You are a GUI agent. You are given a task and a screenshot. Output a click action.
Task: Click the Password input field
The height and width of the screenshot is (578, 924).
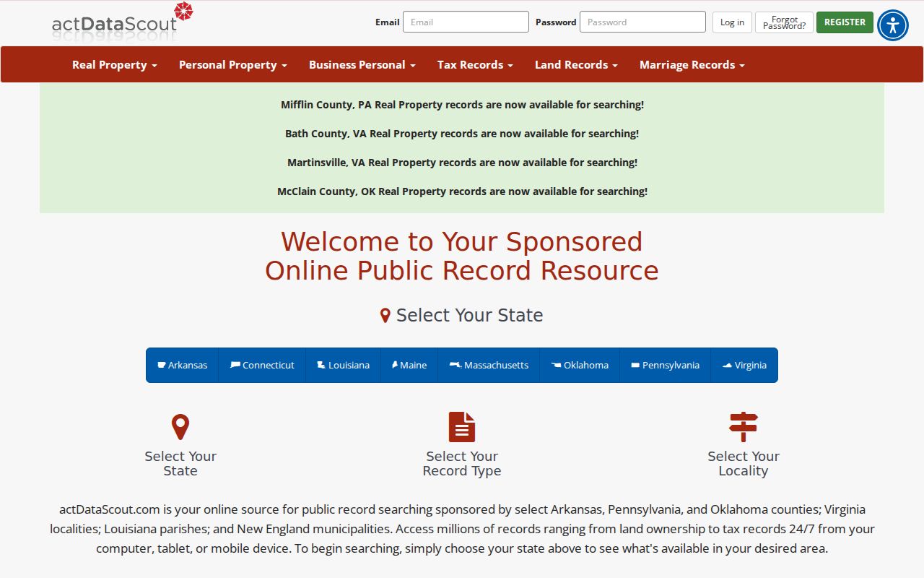pyautogui.click(x=642, y=22)
